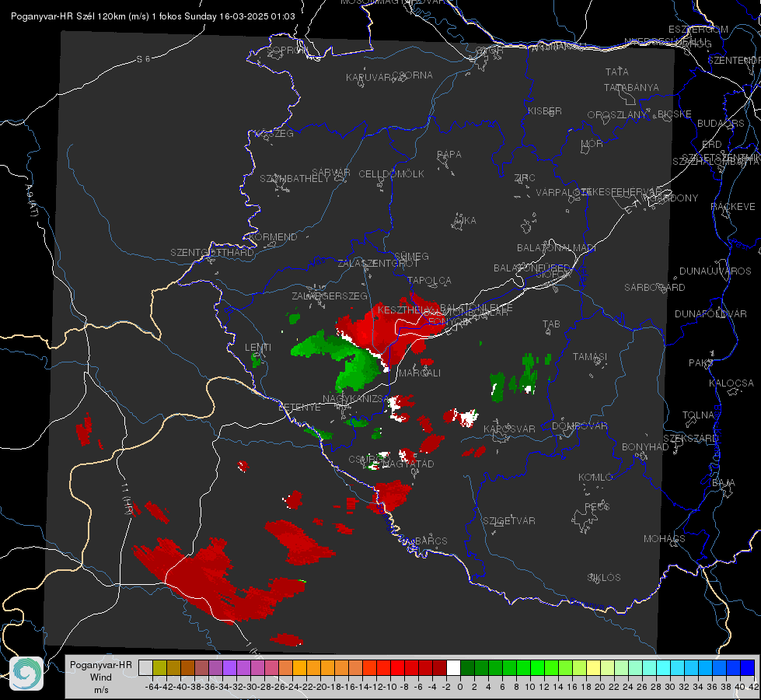761x700 pixels.
Task: Click the Poganyvar-HR Wind legend title
Action: coord(101,677)
